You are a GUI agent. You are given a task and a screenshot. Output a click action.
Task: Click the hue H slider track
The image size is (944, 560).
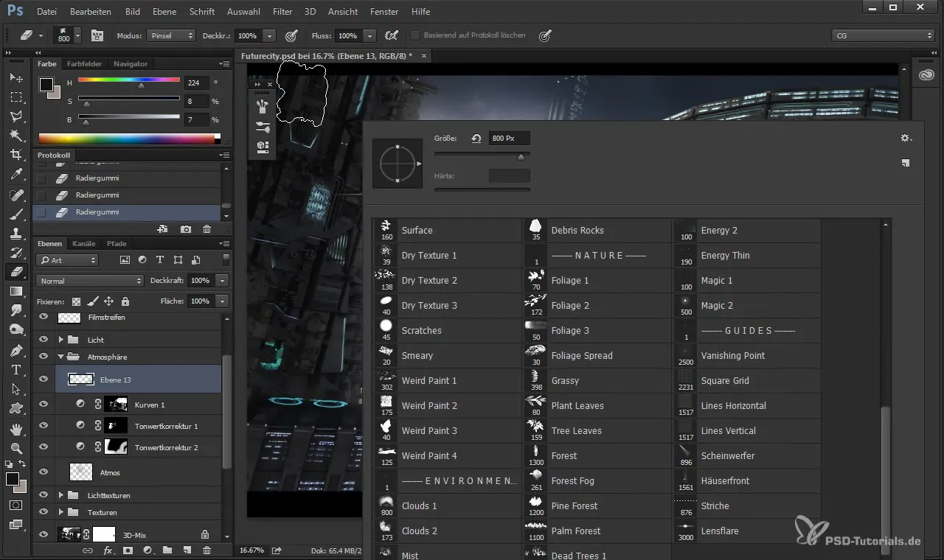click(129, 80)
